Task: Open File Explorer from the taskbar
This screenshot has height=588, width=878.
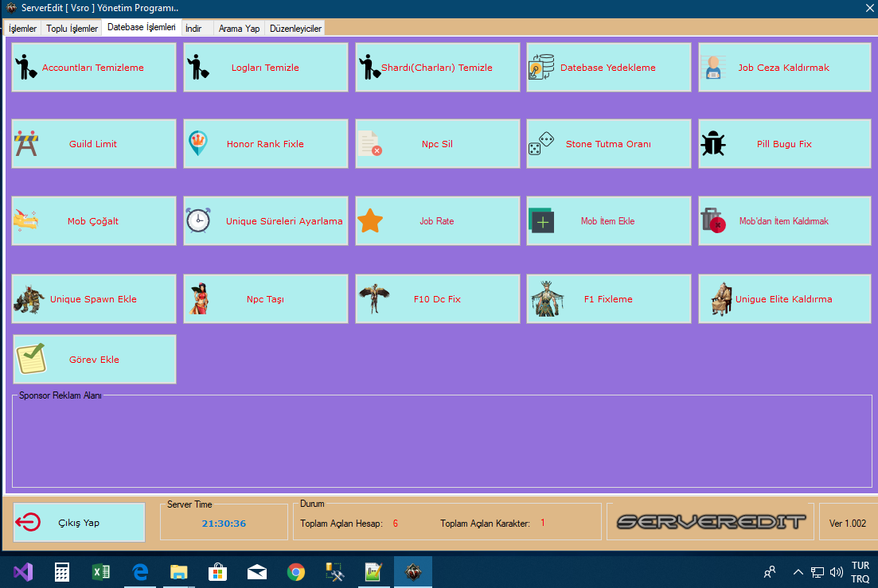Action: [x=178, y=572]
